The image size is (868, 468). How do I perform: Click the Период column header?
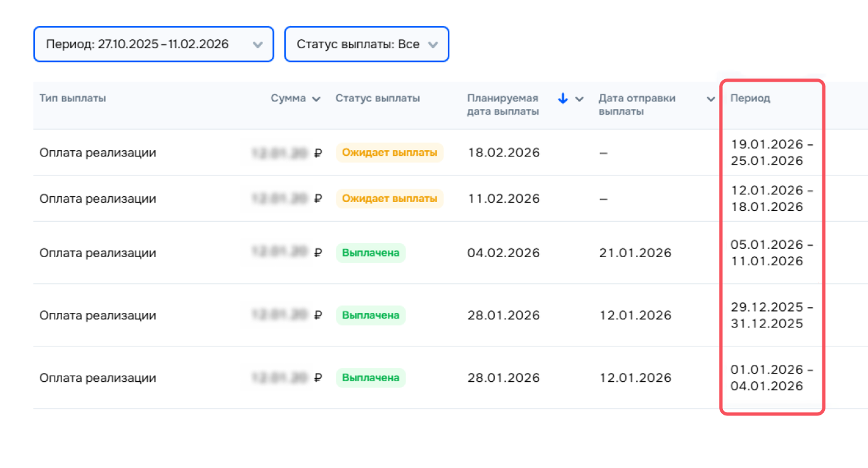click(x=750, y=99)
